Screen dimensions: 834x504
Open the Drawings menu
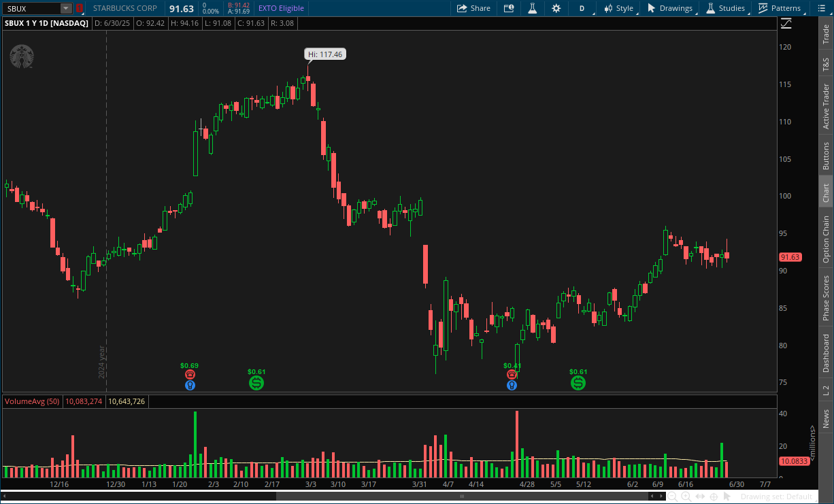click(x=670, y=8)
